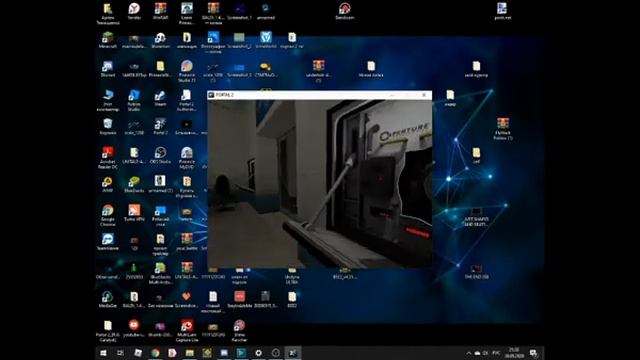Select the Acrobat Reader DC shortcut
The height and width of the screenshot is (360, 640).
pos(108,158)
